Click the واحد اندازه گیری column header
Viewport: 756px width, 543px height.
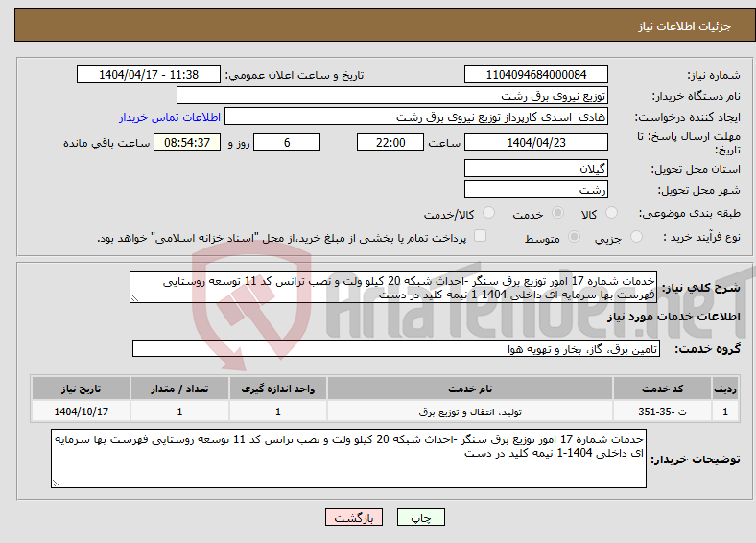[x=278, y=389]
